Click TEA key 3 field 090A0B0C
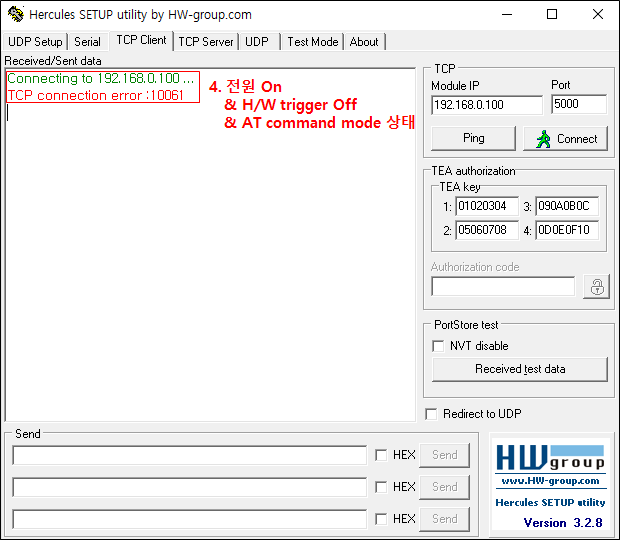This screenshot has height=540, width=620. pyautogui.click(x=567, y=206)
